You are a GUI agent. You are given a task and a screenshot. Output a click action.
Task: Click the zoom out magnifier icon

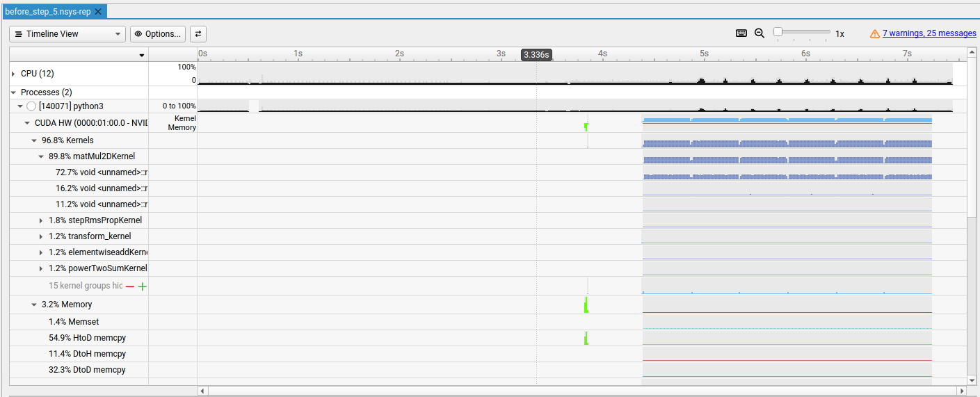(760, 33)
